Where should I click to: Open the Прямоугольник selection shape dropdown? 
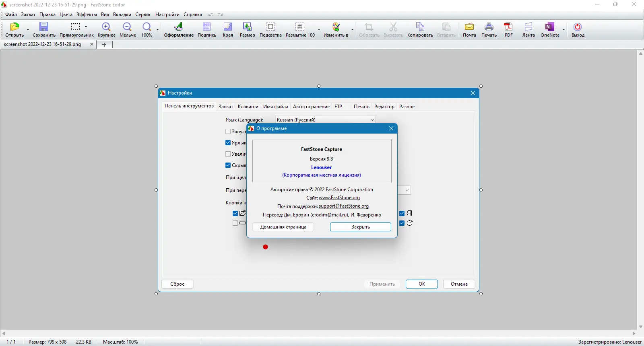86,27
